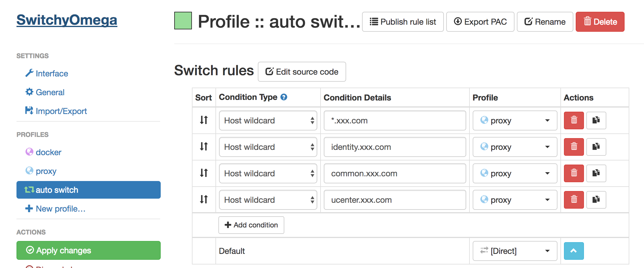This screenshot has width=644, height=268.
Task: Select the docker profile
Action: 44,152
